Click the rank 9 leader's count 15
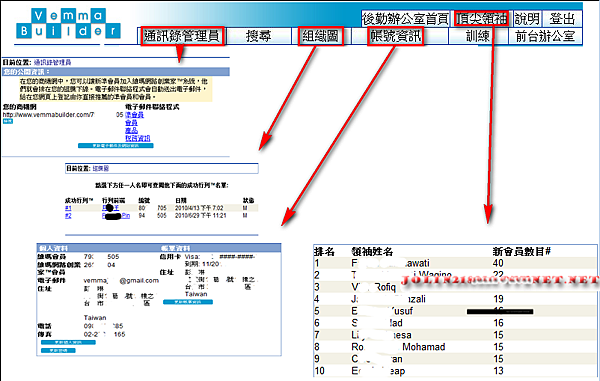 [498, 359]
